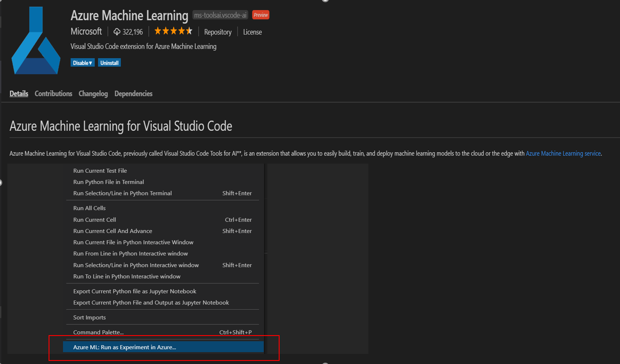Click the Azure Machine Learning service hyperlink
Viewport: 620px width, 364px height.
pos(563,153)
